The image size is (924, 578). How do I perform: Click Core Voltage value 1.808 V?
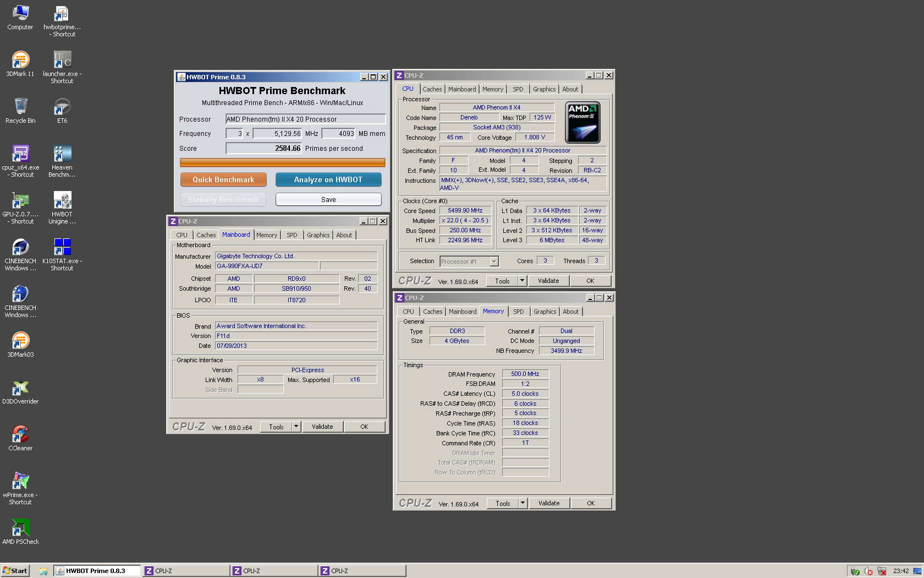pyautogui.click(x=535, y=137)
